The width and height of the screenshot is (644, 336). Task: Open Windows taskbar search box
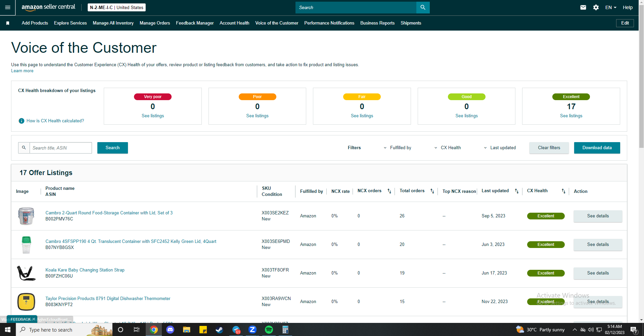[x=64, y=330]
